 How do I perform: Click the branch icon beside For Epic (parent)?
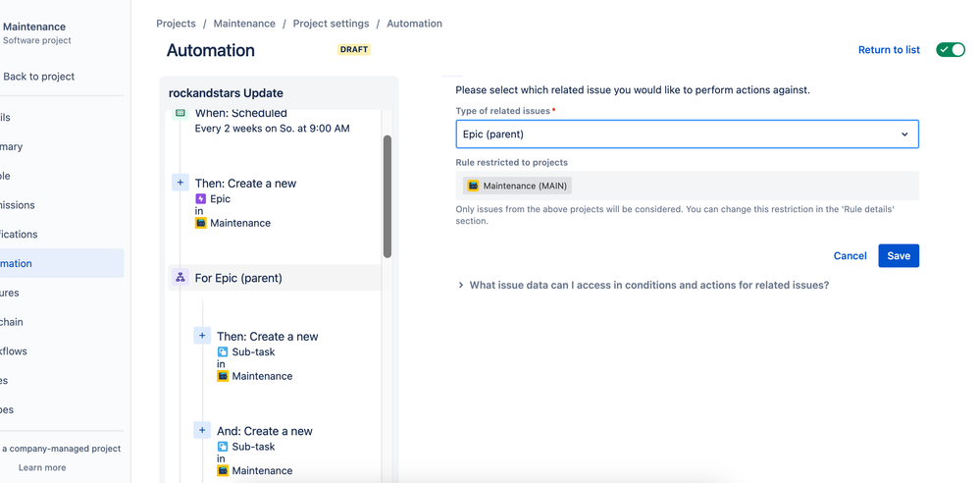click(180, 278)
